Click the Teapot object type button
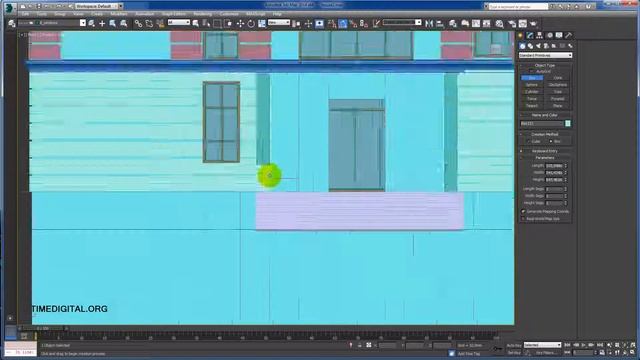Viewport: 640px width, 360px height. pos(532,106)
